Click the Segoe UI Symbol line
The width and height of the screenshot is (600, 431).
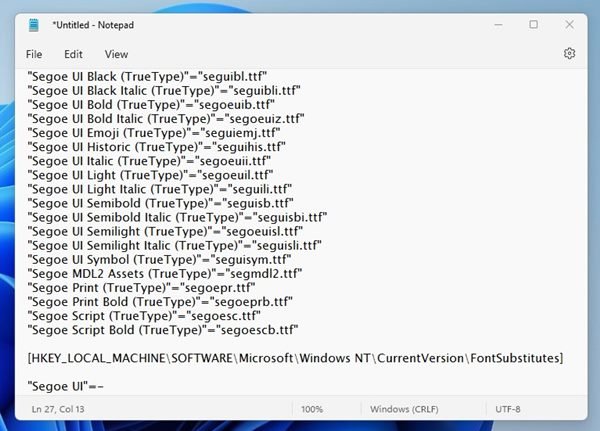coord(159,260)
